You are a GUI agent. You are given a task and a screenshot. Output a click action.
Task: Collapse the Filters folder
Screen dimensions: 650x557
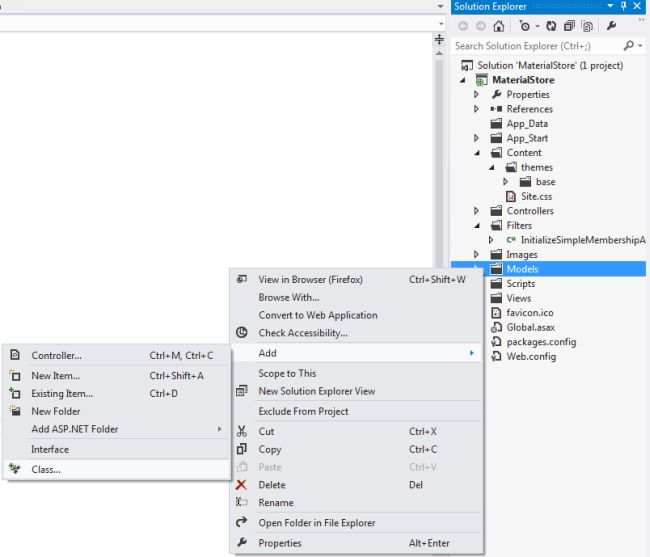tap(477, 225)
